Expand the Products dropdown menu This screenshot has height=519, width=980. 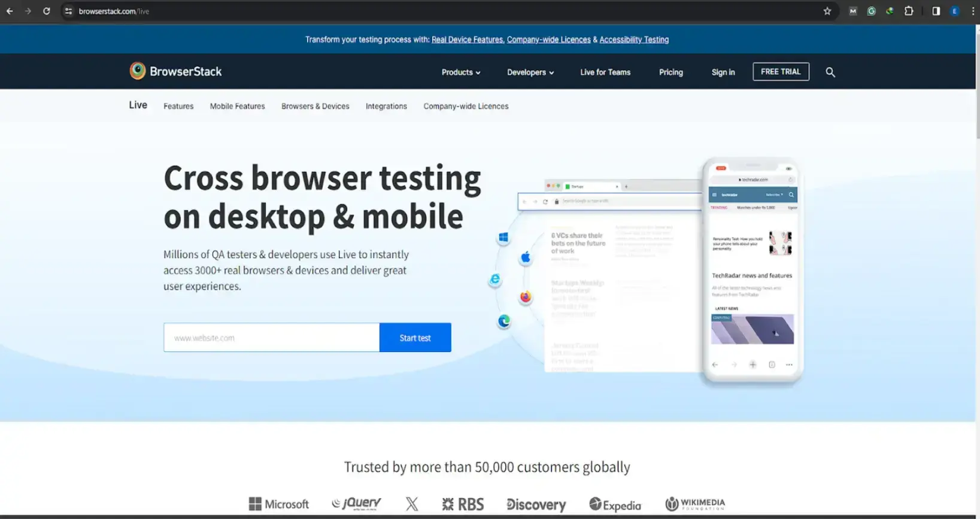461,72
